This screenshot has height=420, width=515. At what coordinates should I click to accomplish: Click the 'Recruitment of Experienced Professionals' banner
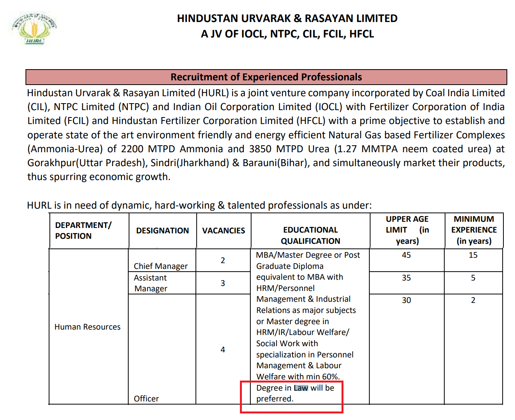266,77
